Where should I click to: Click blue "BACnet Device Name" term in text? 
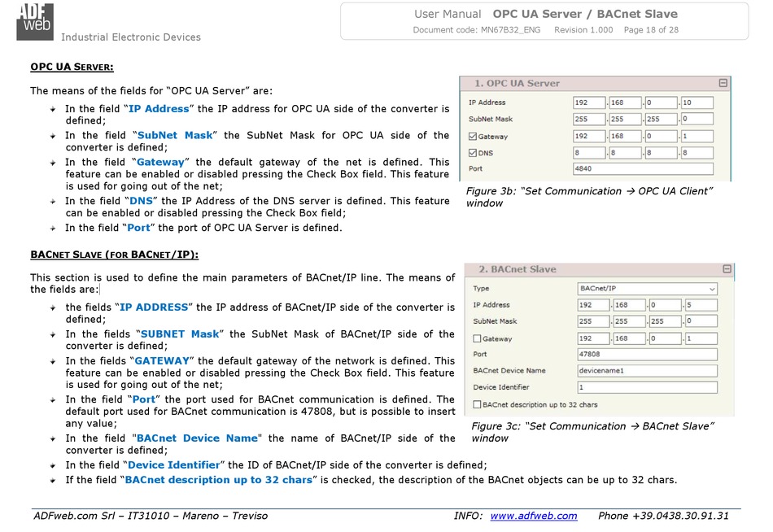[x=197, y=438]
